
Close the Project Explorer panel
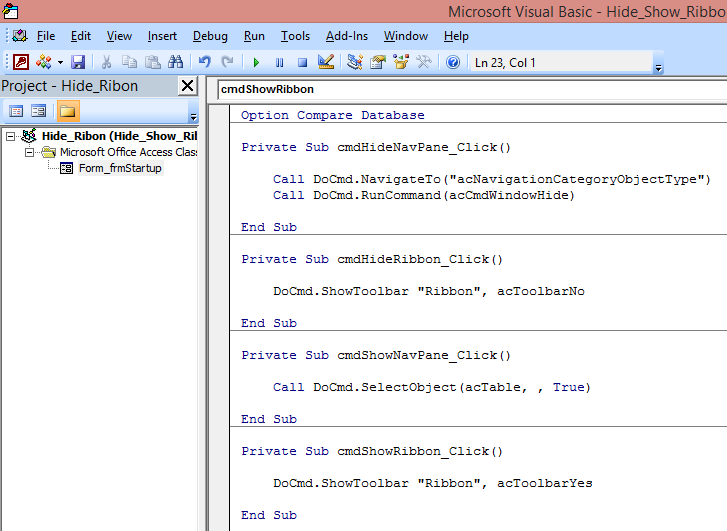coord(187,86)
